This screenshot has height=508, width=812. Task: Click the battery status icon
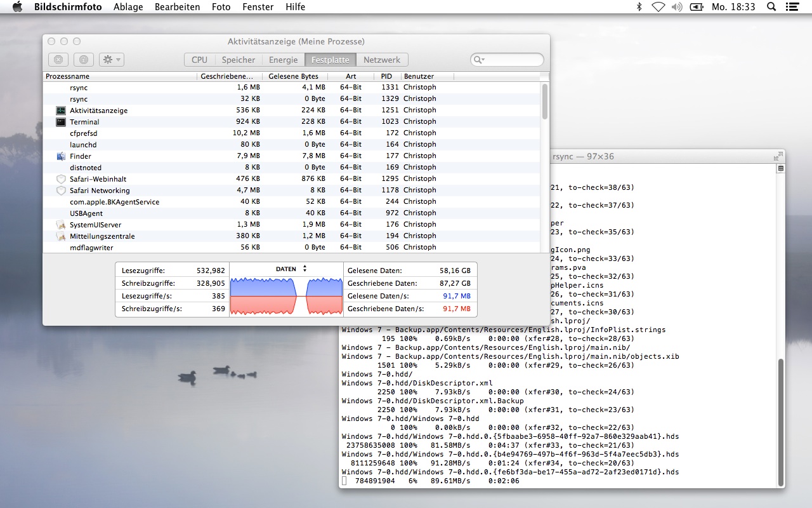point(697,7)
